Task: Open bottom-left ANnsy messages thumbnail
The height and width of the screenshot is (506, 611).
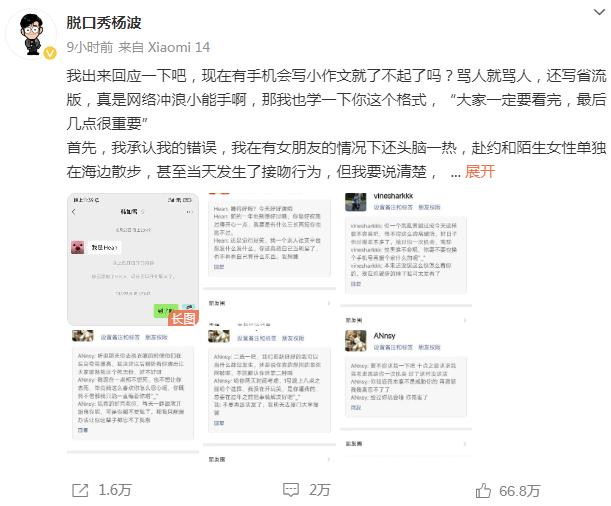Action: click(x=133, y=396)
